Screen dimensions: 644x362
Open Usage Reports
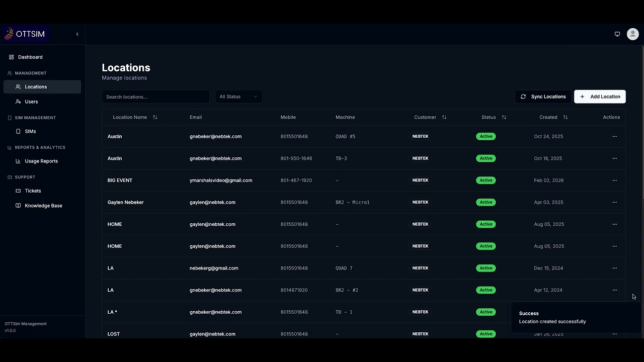[x=42, y=161]
